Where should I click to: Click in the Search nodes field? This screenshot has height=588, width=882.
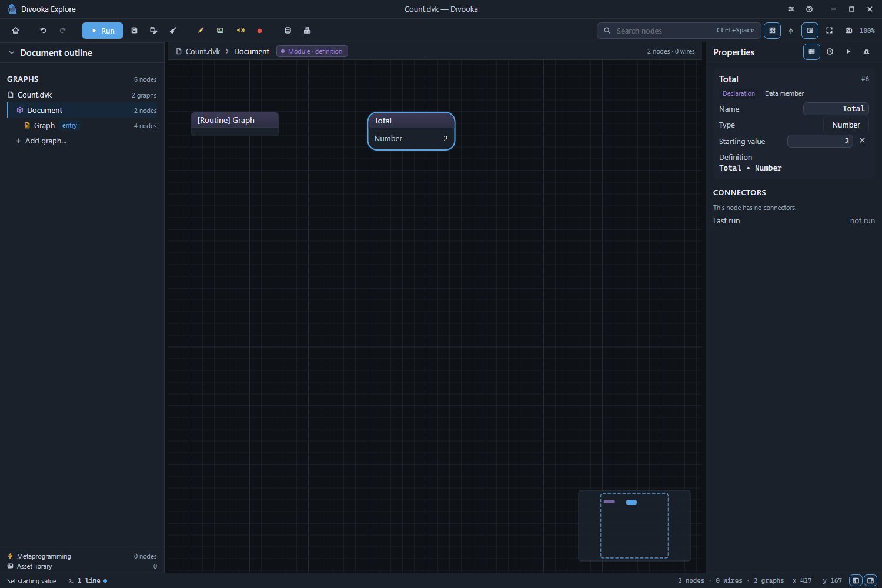click(679, 31)
